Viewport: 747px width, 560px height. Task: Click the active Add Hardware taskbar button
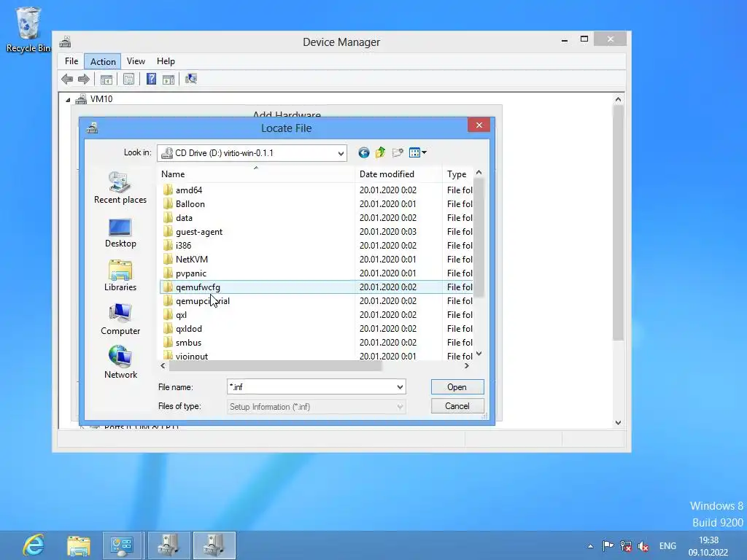tap(214, 545)
